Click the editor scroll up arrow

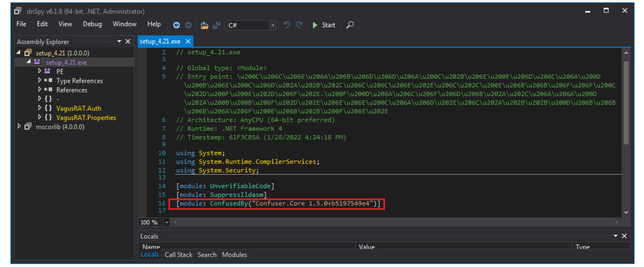(x=626, y=52)
